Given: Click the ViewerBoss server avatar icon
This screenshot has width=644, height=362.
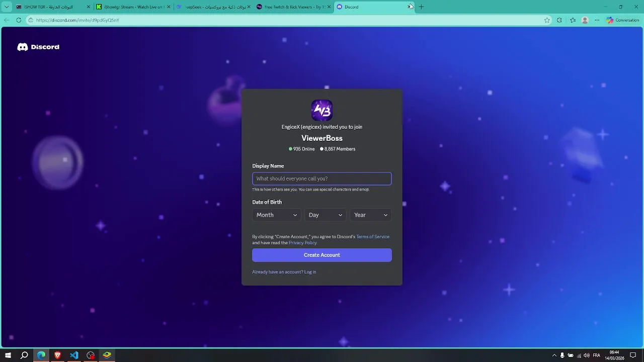Looking at the screenshot, I should tap(322, 110).
